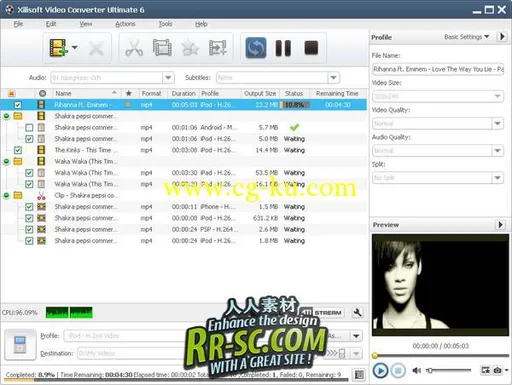
Task: Toggle checkbox for Shakira PSP 2.6 MB row
Action: click(29, 229)
